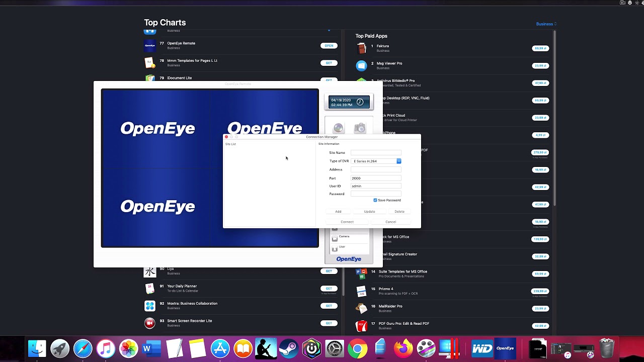644x362 pixels.
Task: Open the Msg Viewer Pro app icon
Action: pos(361,65)
